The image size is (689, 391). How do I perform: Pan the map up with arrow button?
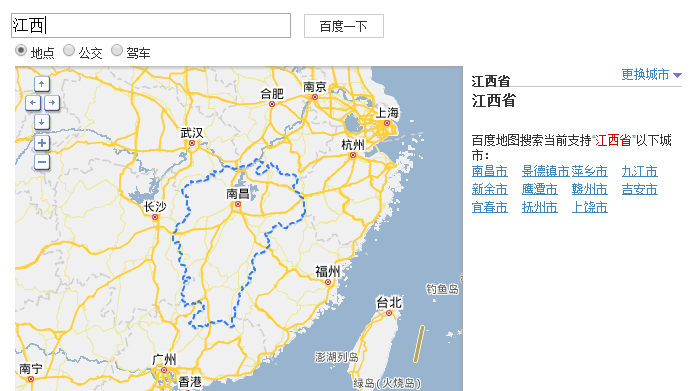42,84
